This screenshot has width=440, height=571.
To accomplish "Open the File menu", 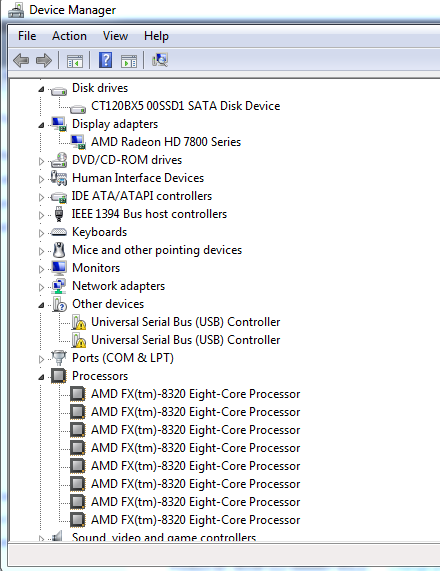I will click(x=27, y=36).
